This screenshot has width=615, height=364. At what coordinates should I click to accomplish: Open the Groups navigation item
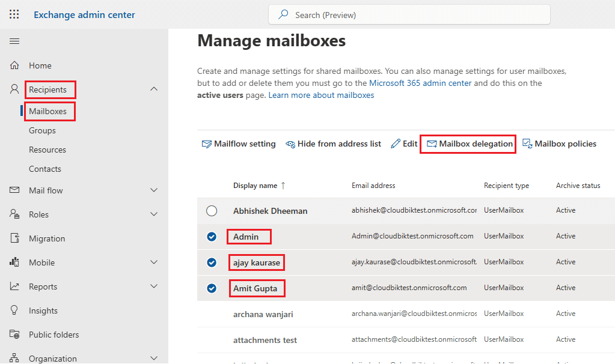tap(42, 130)
